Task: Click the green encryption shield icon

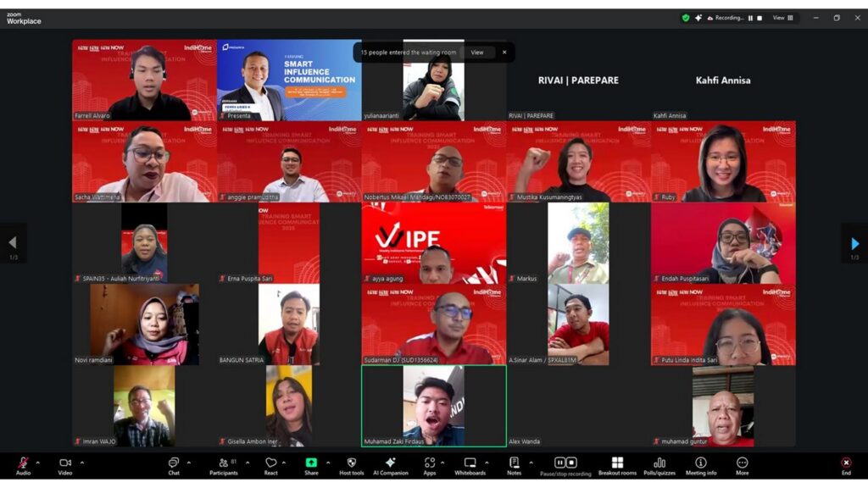Action: click(686, 18)
